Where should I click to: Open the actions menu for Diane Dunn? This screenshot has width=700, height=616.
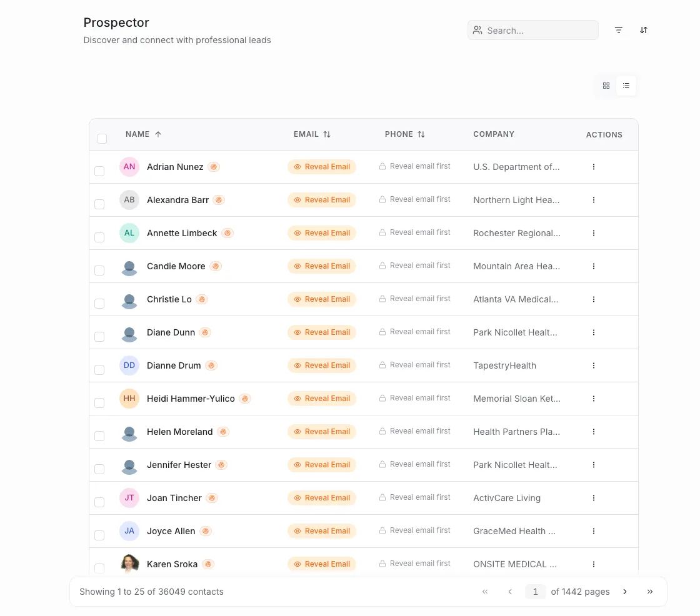pyautogui.click(x=593, y=332)
